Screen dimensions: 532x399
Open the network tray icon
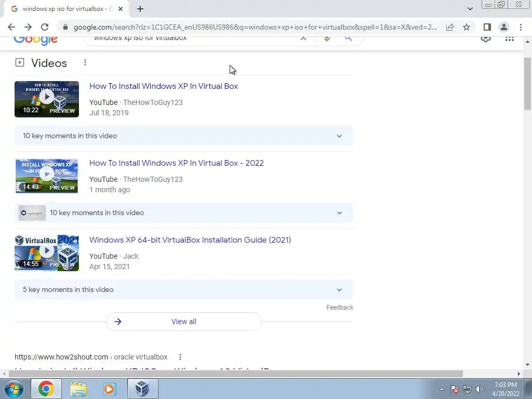click(x=467, y=389)
